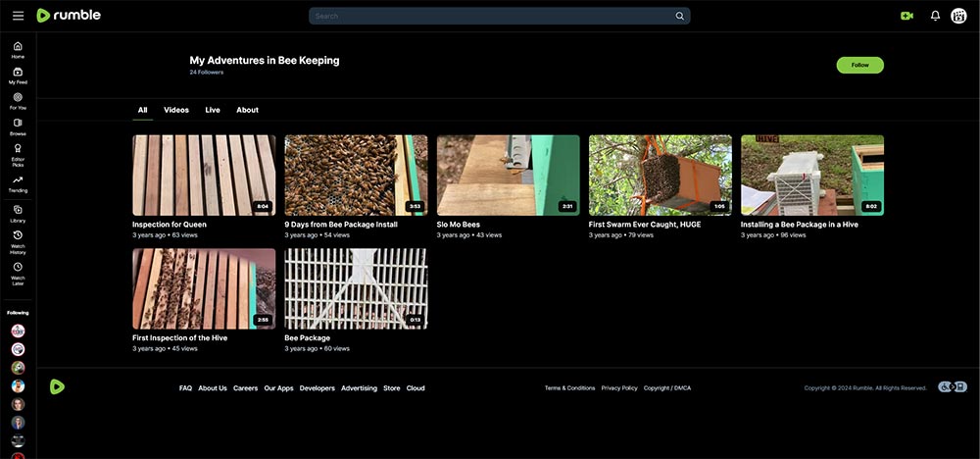Open Library in the sidebar
The image size is (980, 459).
(18, 214)
